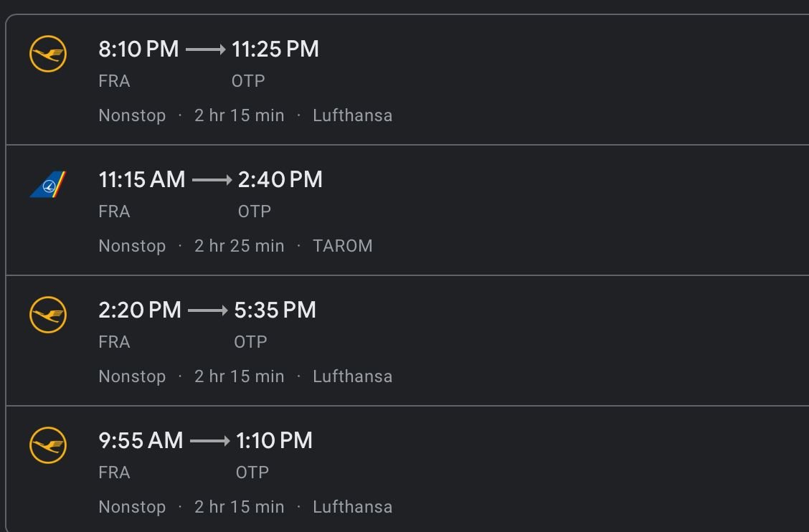The image size is (809, 532).
Task: Open the TAROM 11:15 AM flight
Action: pyautogui.click(x=407, y=210)
